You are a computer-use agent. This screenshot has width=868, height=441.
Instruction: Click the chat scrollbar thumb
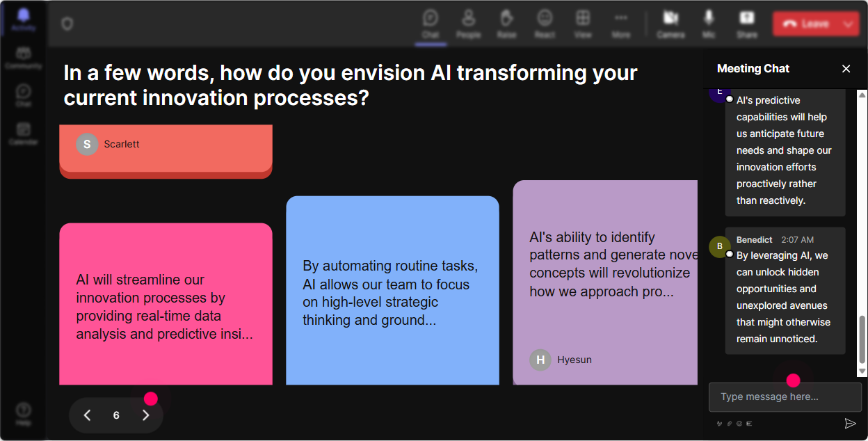[x=862, y=339]
